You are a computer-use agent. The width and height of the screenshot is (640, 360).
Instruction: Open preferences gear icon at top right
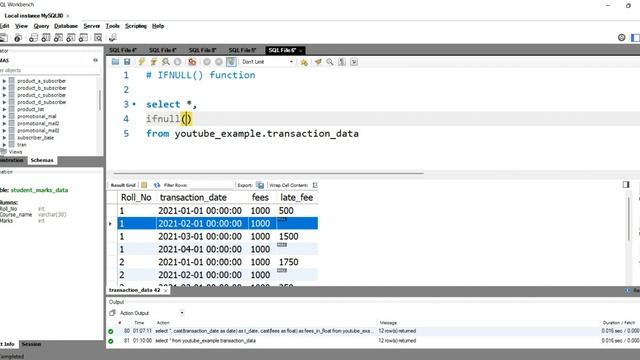pyautogui.click(x=621, y=38)
